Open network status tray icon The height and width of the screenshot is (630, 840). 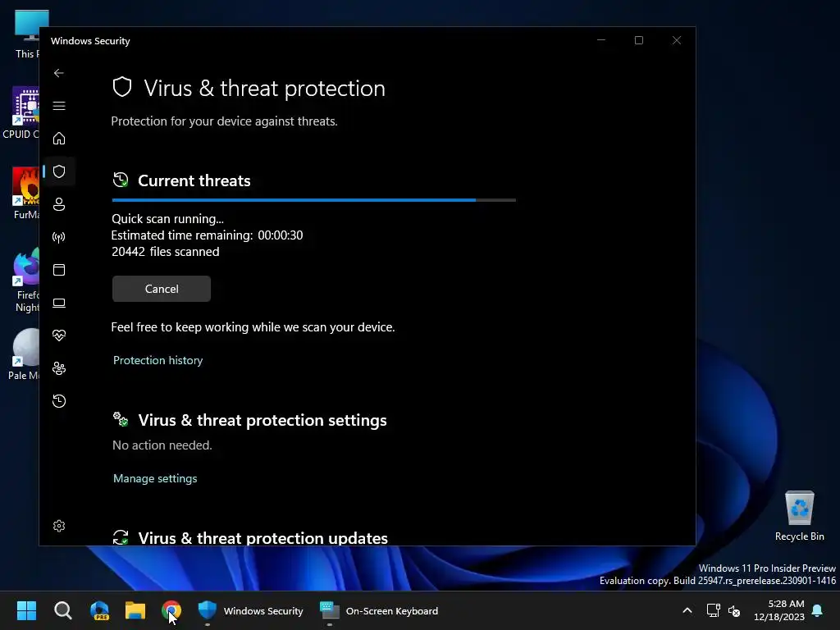713,610
